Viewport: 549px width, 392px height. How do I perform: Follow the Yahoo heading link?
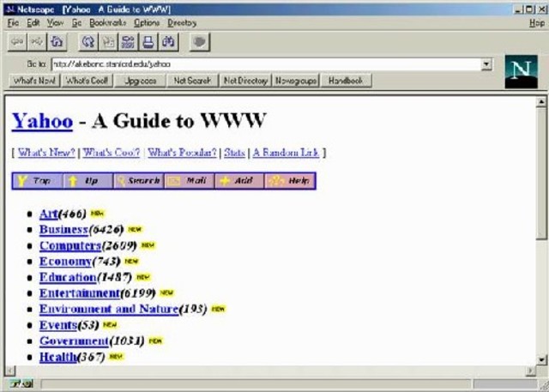pos(42,121)
